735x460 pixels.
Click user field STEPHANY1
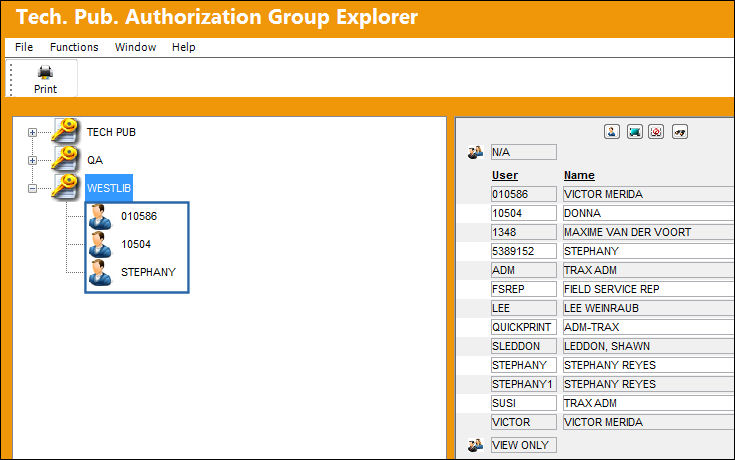[524, 384]
